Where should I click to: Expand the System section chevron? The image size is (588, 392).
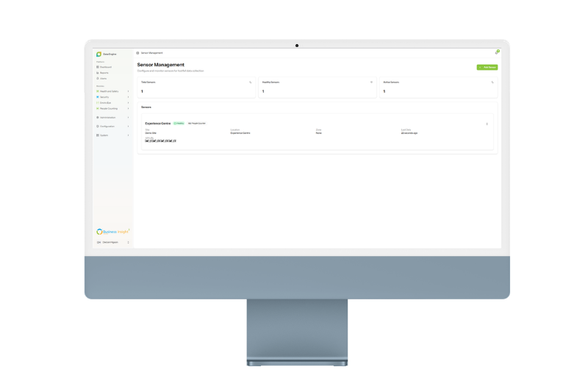pyautogui.click(x=128, y=135)
